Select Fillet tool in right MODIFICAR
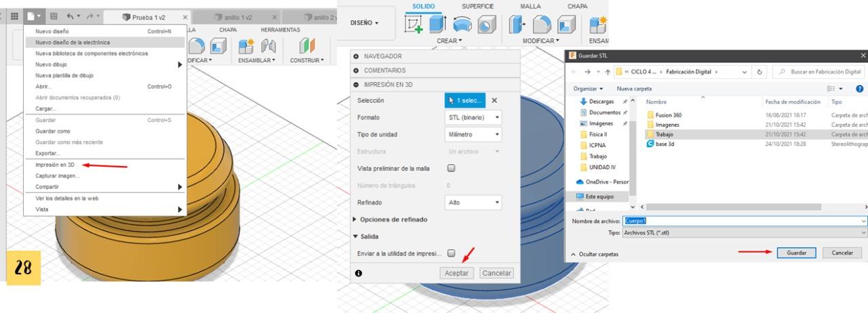This screenshot has width=868, height=313. click(542, 24)
